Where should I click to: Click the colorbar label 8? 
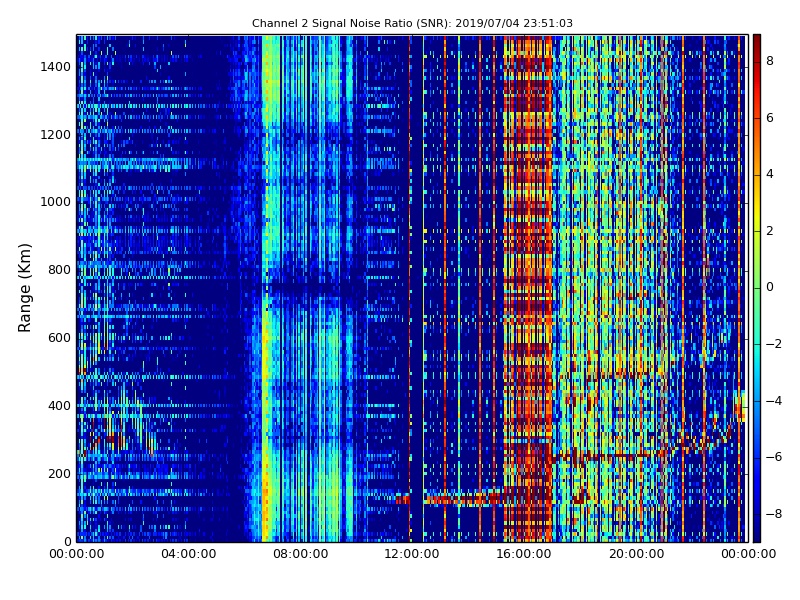[x=770, y=61]
